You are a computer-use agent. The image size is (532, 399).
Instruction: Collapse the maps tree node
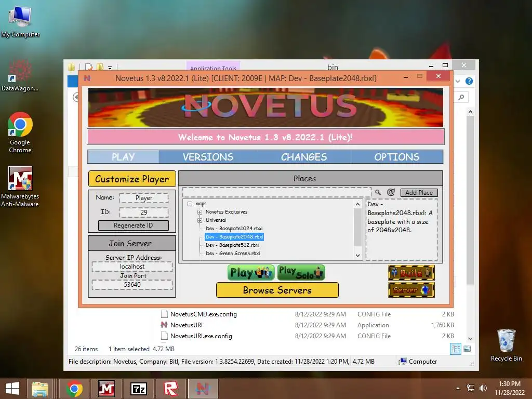tap(190, 204)
